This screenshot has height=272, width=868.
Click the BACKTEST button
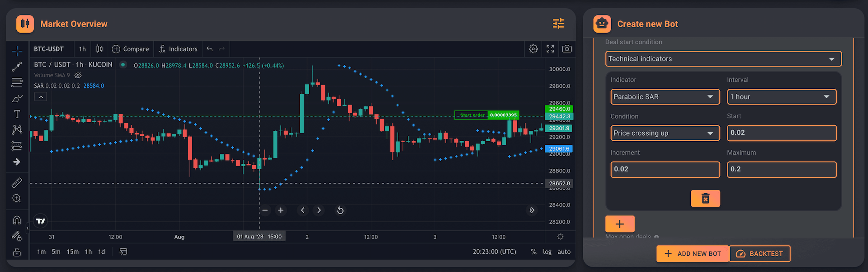tap(759, 253)
